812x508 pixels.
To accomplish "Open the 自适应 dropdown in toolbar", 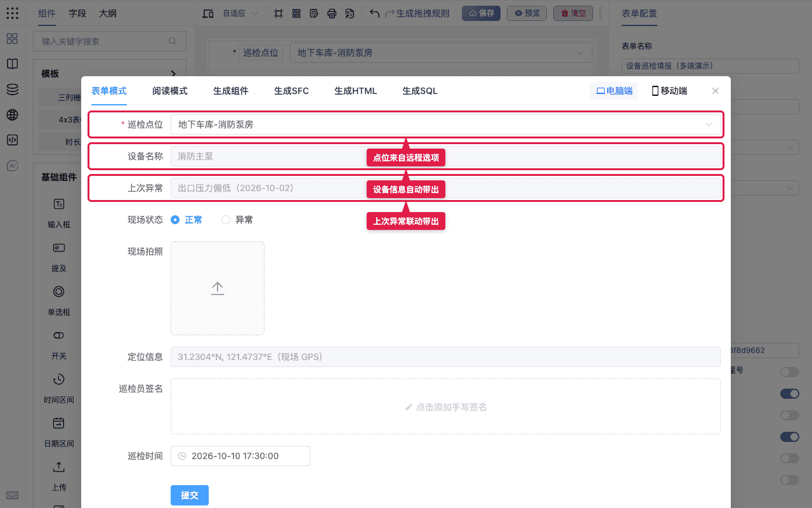I will 240,13.
